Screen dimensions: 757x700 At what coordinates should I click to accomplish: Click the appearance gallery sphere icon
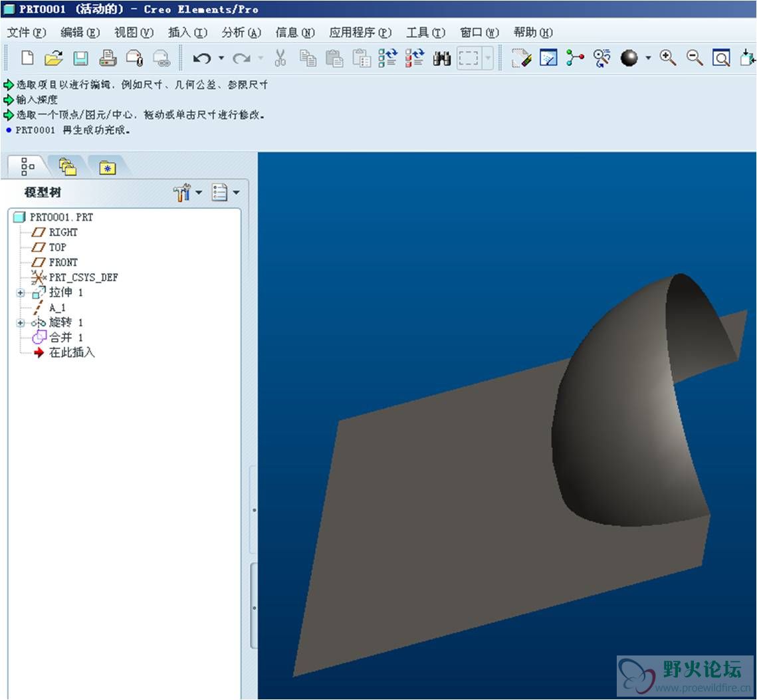(x=629, y=58)
